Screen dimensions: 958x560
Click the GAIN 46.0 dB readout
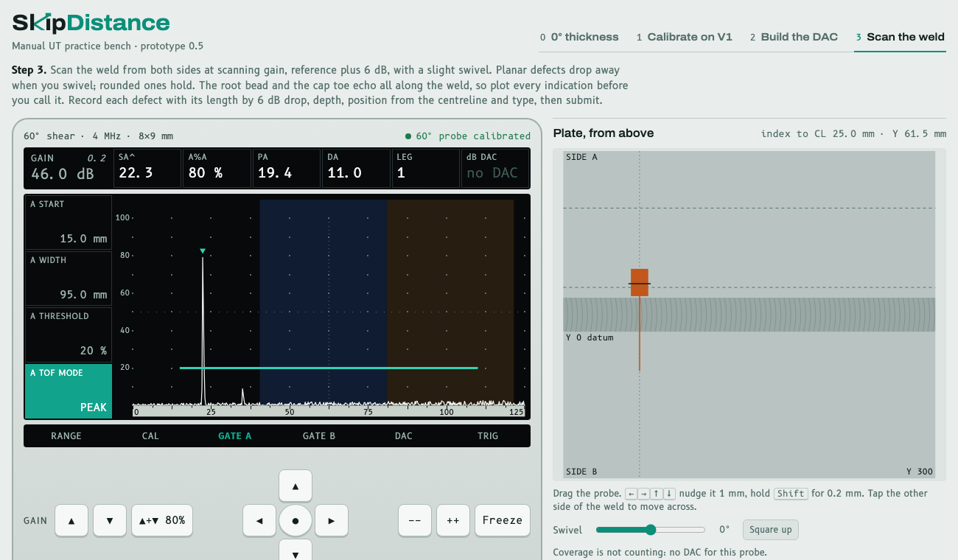[x=69, y=168]
